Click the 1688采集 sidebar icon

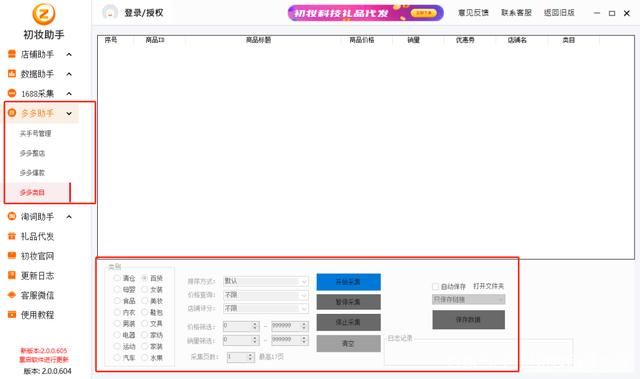(x=12, y=93)
